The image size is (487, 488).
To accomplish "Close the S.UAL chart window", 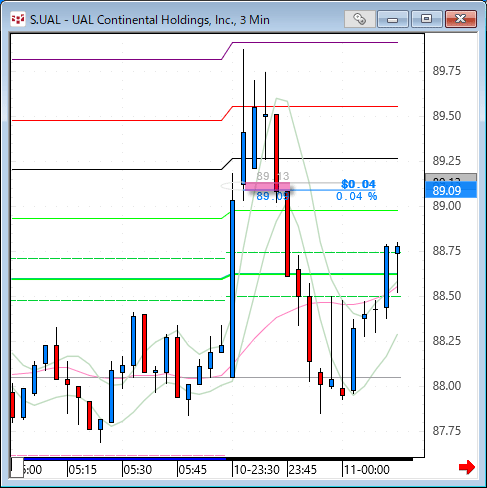I will click(x=461, y=19).
